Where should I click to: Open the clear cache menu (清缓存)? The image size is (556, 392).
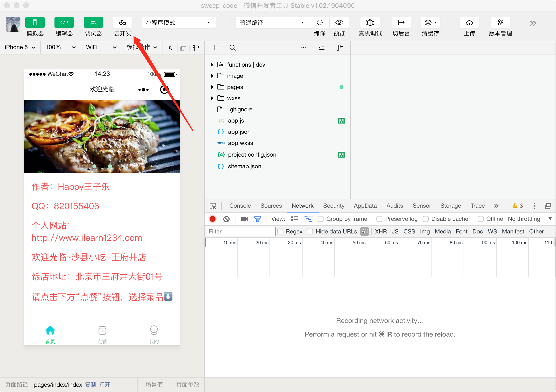pyautogui.click(x=430, y=23)
